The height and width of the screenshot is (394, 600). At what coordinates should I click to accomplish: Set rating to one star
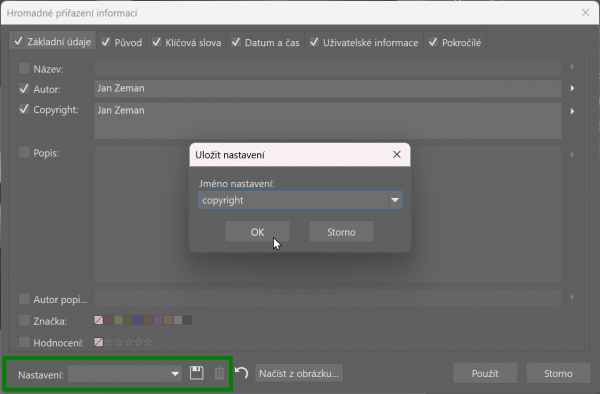click(109, 342)
